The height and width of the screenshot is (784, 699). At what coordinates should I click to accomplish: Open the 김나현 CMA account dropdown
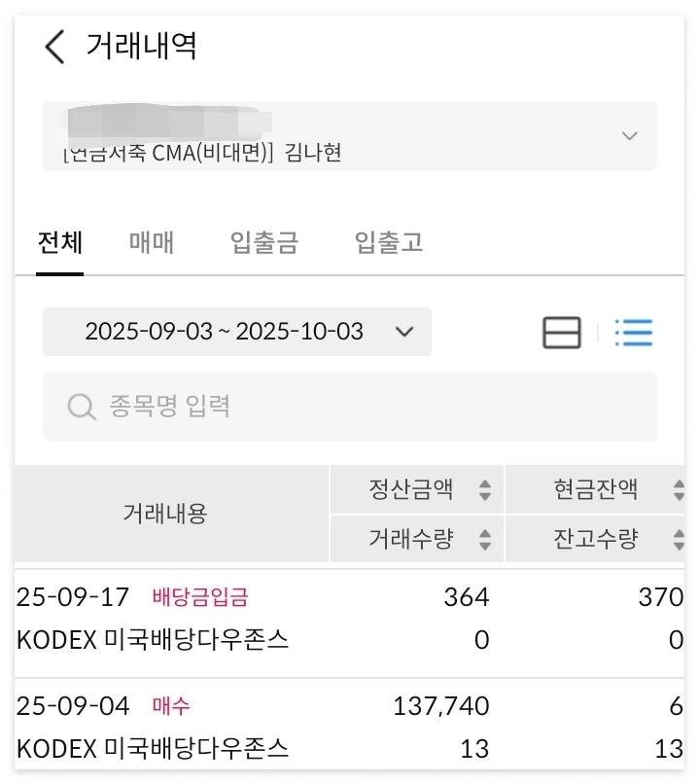[349, 136]
